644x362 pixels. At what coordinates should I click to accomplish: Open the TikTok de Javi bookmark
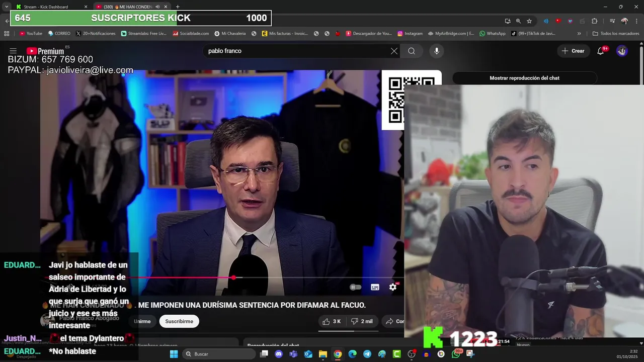click(533, 33)
